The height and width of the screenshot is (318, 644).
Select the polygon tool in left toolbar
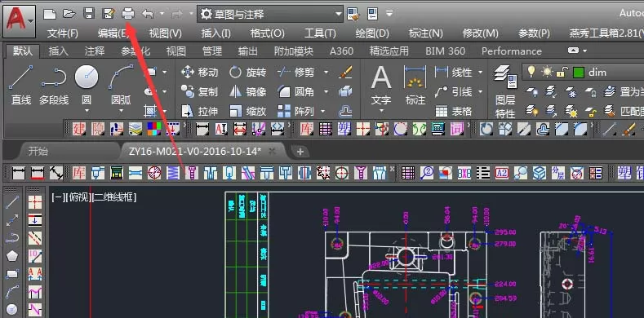12,257
